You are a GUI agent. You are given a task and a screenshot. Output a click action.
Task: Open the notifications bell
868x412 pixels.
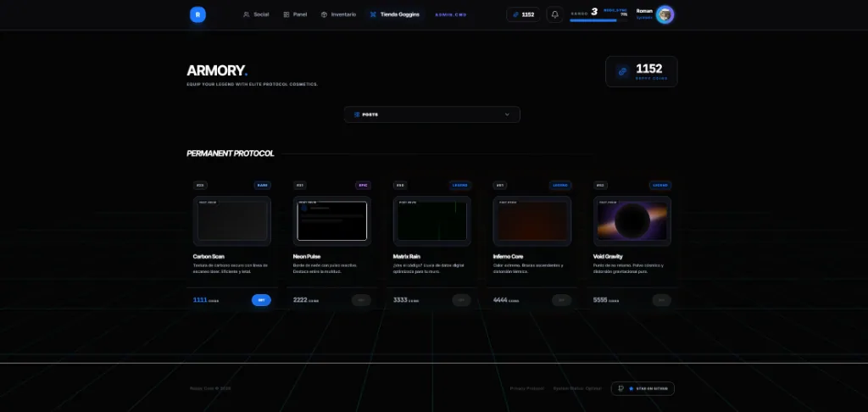(554, 14)
